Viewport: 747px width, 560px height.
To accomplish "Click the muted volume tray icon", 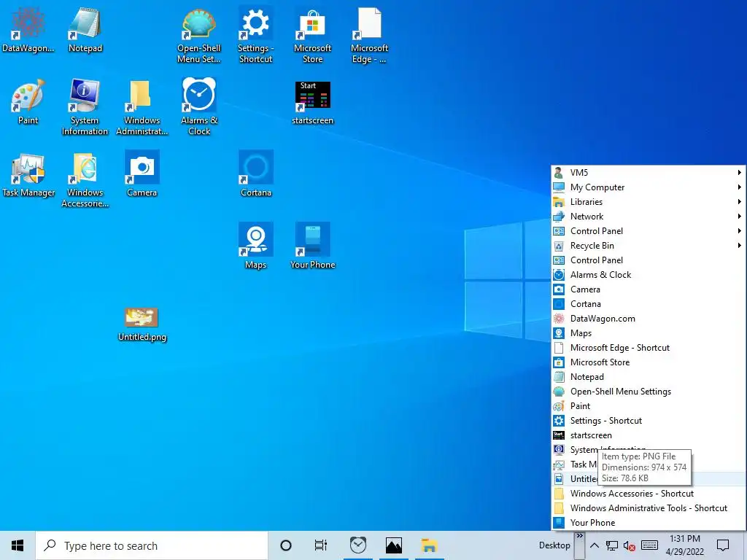I will (630, 545).
